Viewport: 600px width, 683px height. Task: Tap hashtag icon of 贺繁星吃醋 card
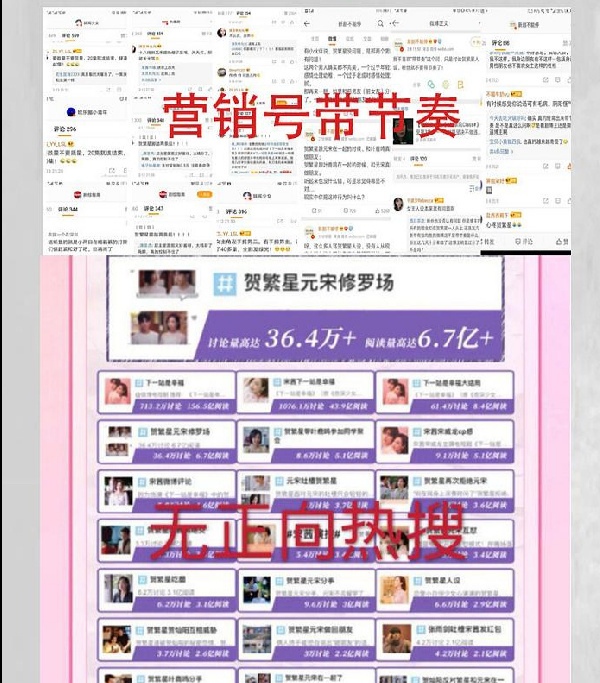point(142,580)
